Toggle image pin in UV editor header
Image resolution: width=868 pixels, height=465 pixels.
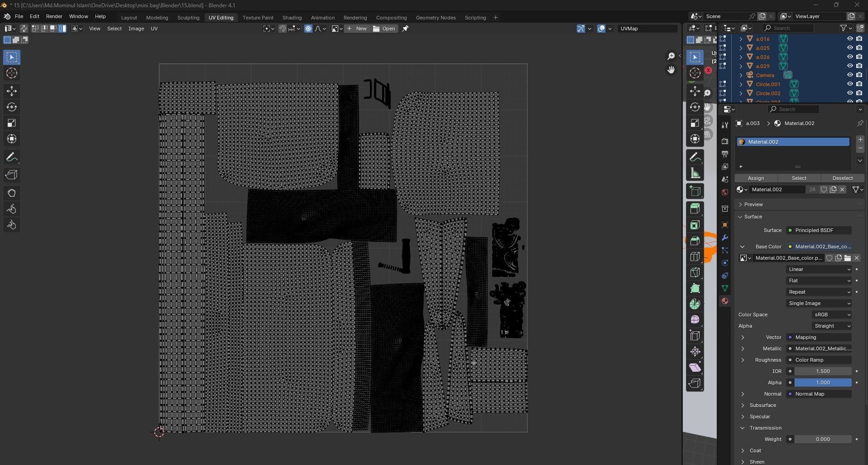pyautogui.click(x=405, y=29)
